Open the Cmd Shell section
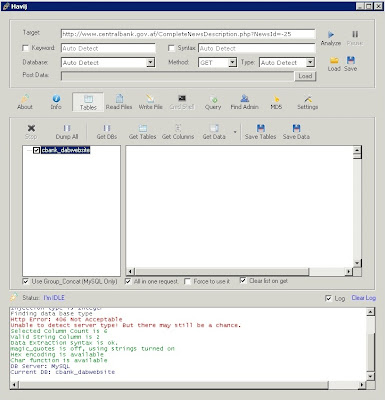Screen dimensions: 385x400 point(182,102)
